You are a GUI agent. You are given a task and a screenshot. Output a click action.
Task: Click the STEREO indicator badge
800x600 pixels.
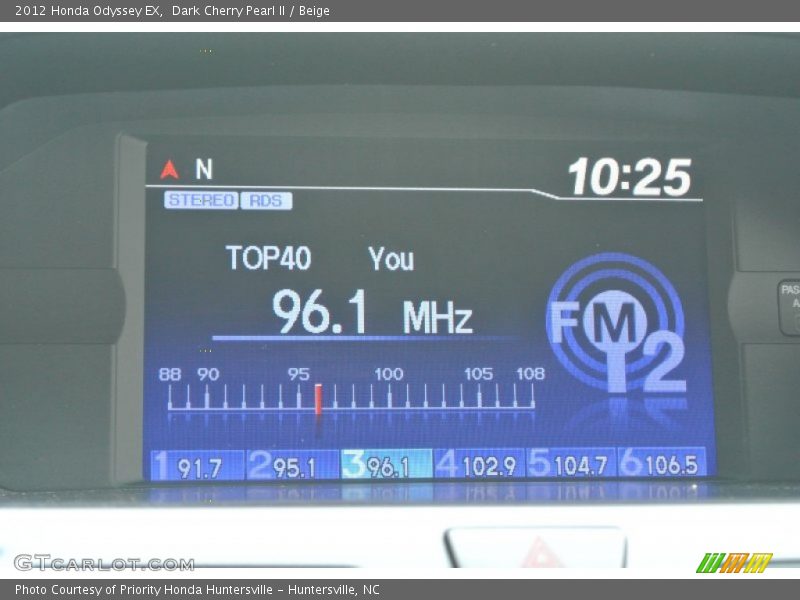tap(201, 200)
